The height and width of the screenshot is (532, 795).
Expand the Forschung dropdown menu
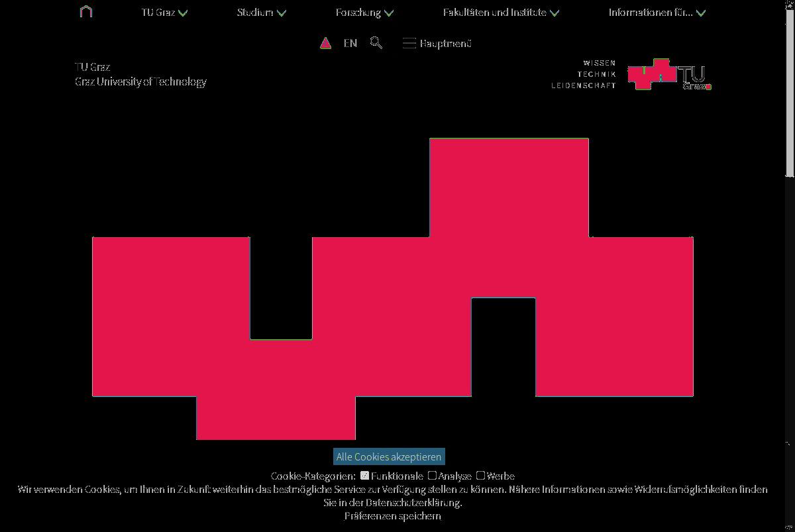point(364,12)
